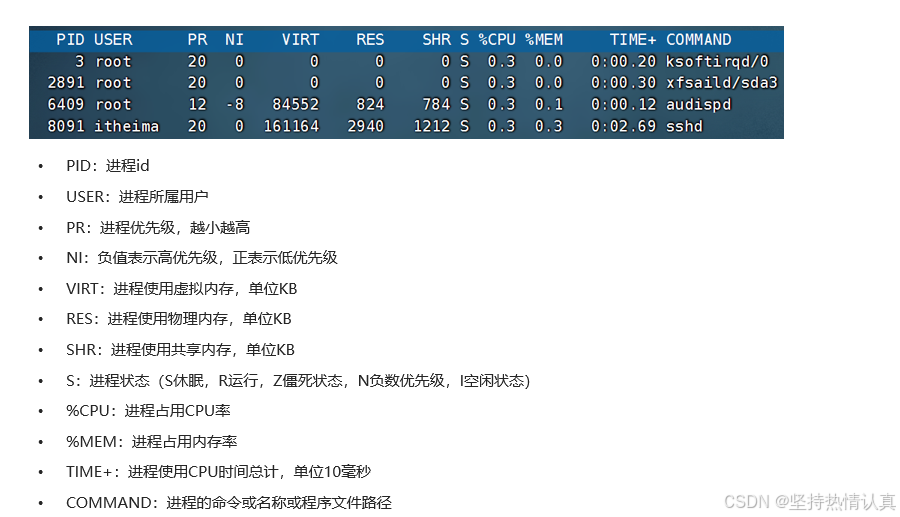The image size is (900, 517).
Task: Click the VIRT value 84552
Action: tap(295, 104)
